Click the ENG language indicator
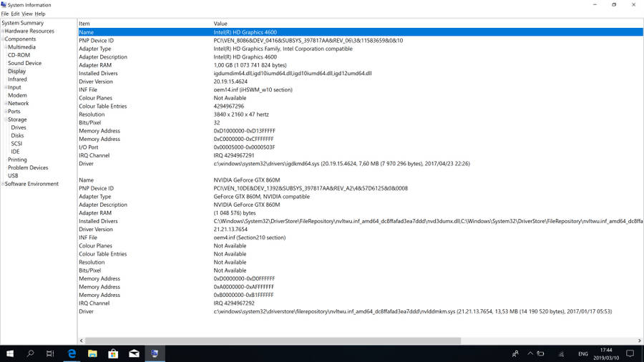The height and width of the screenshot is (362, 644). coord(582,354)
